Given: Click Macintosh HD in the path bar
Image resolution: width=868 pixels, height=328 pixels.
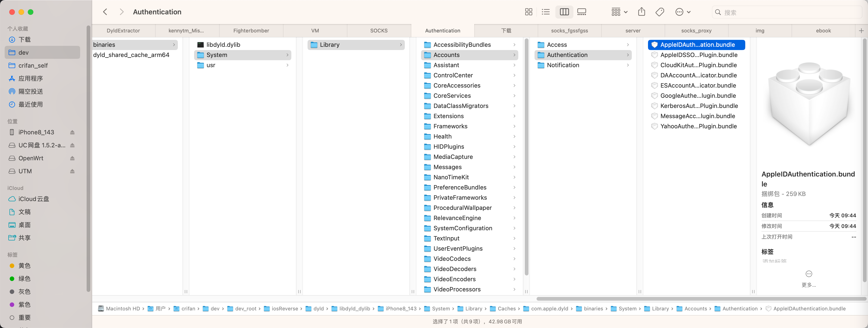Looking at the screenshot, I should tap(119, 309).
